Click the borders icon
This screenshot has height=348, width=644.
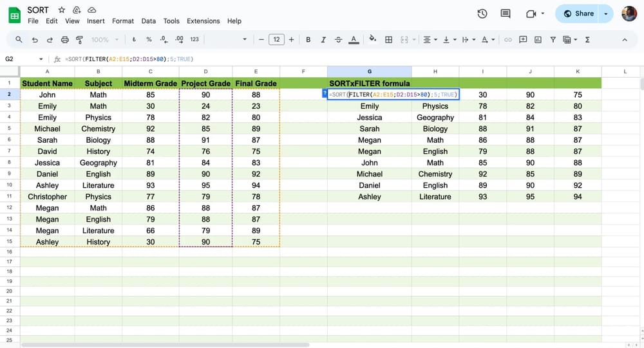(x=389, y=40)
